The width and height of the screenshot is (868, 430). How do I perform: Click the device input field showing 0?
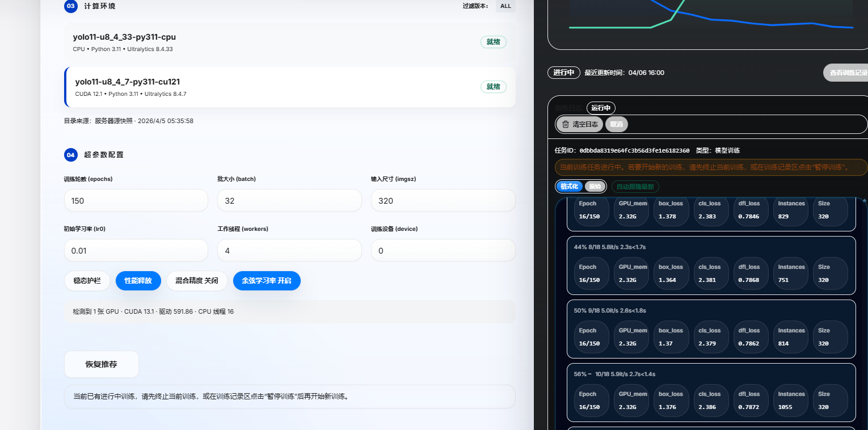(443, 250)
